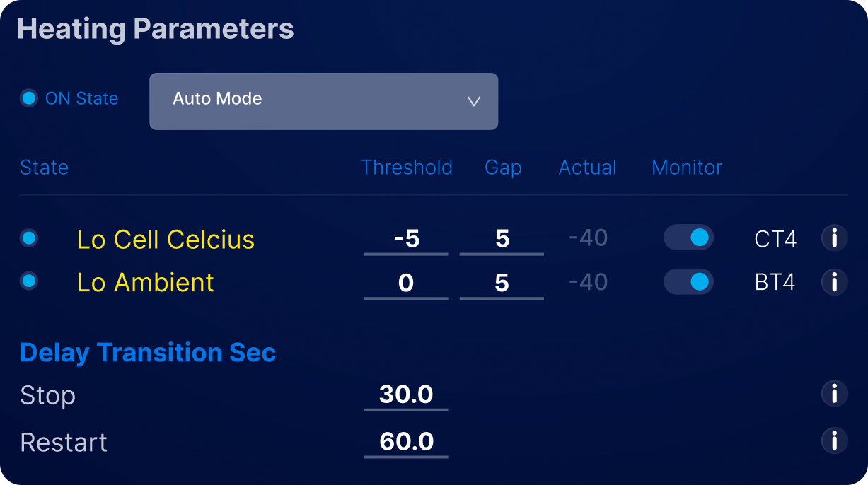
Task: Open info icon beside Restart delay
Action: (834, 441)
